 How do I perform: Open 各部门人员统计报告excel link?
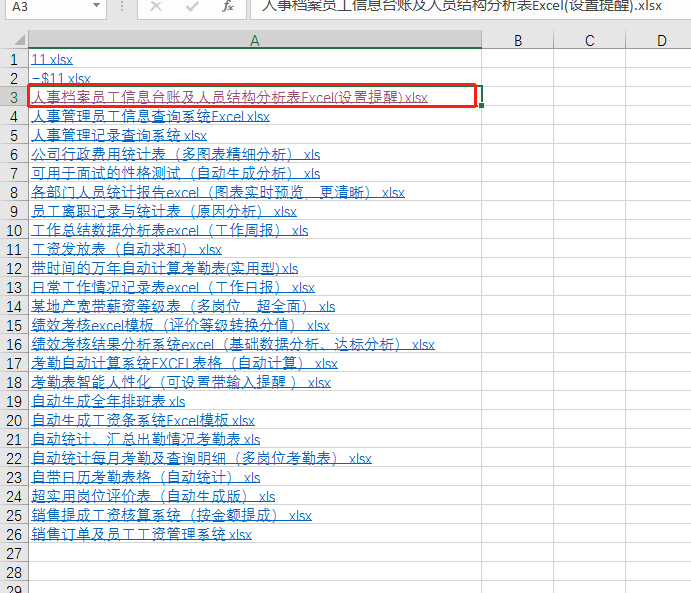(218, 192)
